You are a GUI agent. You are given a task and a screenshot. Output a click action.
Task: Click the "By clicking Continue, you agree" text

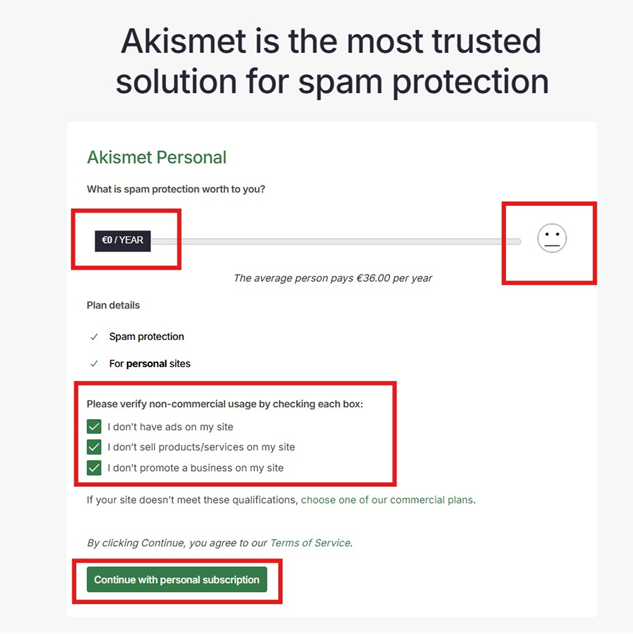click(x=177, y=543)
